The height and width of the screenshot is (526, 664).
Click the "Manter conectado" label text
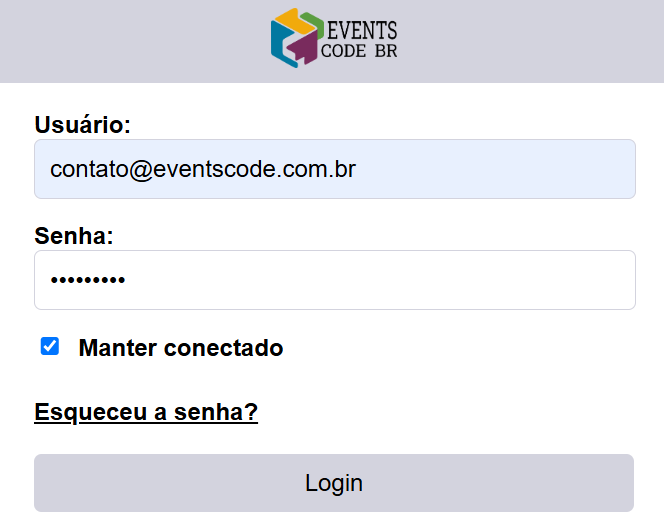(181, 348)
